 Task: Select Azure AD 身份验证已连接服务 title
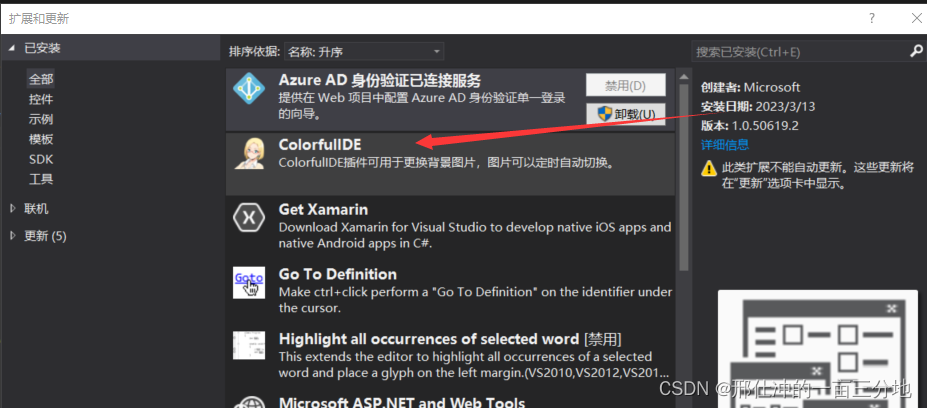click(380, 80)
